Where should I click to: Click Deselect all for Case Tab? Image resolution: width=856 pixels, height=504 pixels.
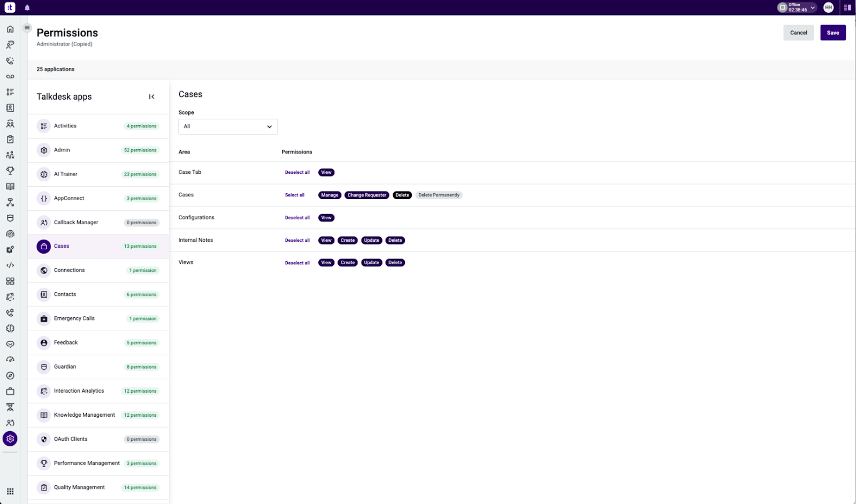(x=297, y=172)
